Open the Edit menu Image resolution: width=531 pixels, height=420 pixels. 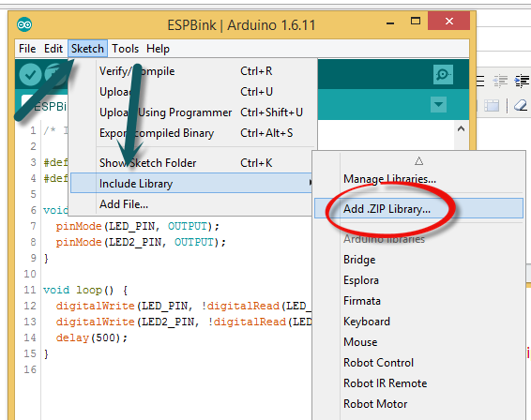click(53, 49)
